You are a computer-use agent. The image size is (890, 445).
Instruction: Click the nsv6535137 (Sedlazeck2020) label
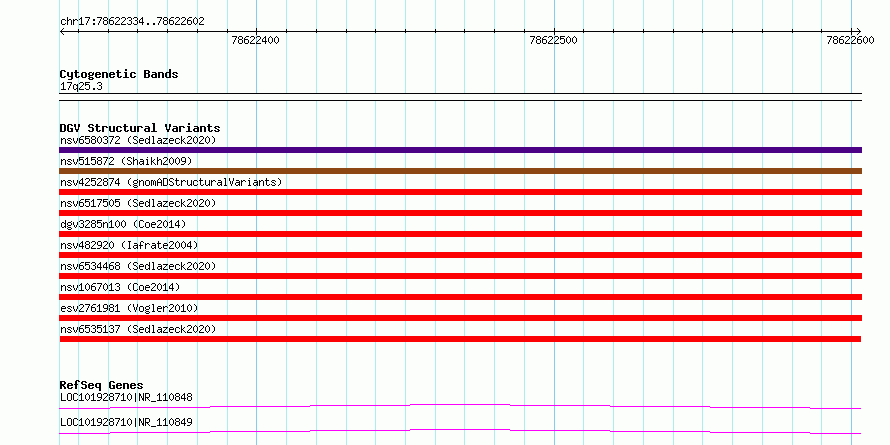(138, 329)
